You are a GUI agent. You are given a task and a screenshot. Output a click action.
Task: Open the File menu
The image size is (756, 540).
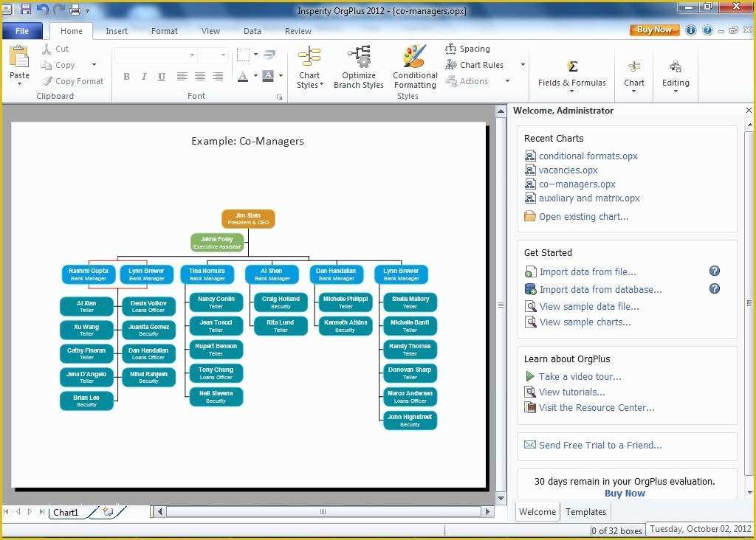tap(22, 31)
